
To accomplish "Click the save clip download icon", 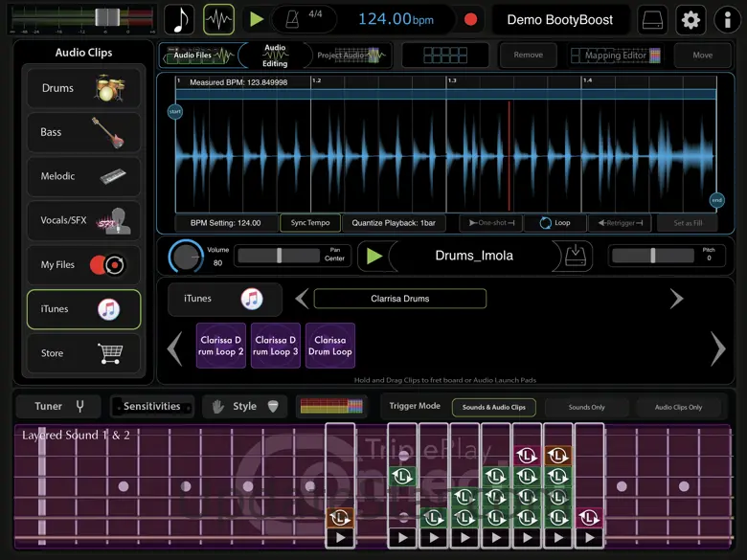I will pos(575,257).
